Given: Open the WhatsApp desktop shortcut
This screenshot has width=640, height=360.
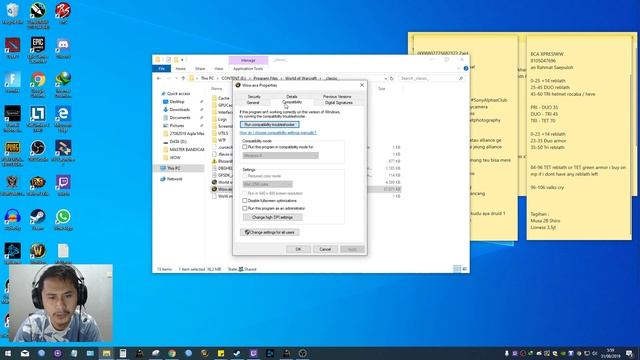Looking at the screenshot, I should point(63,220).
